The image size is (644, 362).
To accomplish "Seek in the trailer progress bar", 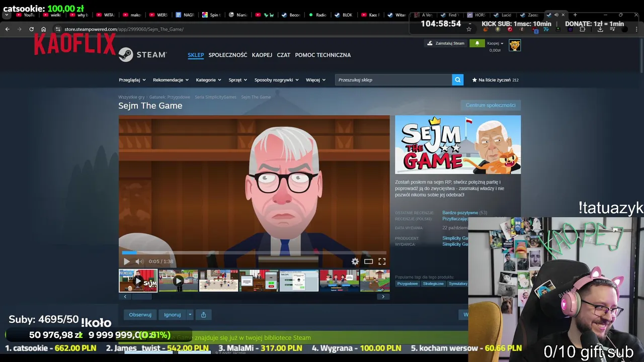I will (x=254, y=253).
